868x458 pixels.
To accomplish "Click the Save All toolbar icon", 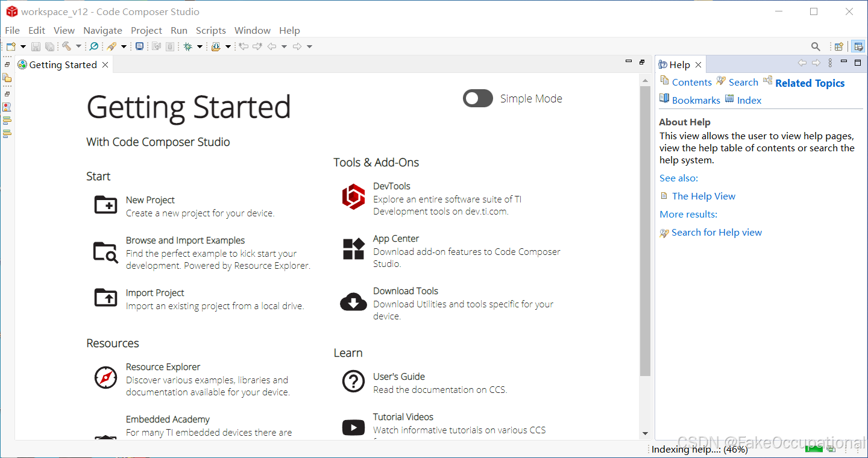I will tap(49, 46).
